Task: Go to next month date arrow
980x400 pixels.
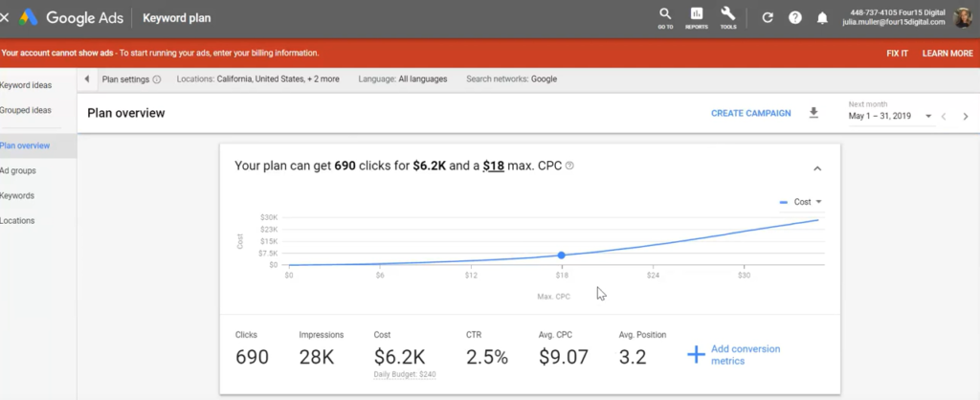Action: point(966,116)
